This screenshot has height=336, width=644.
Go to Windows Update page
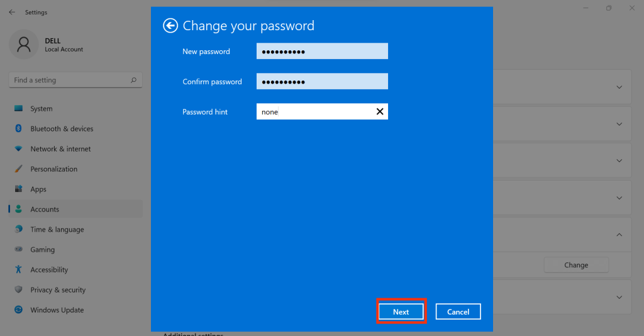75,310
